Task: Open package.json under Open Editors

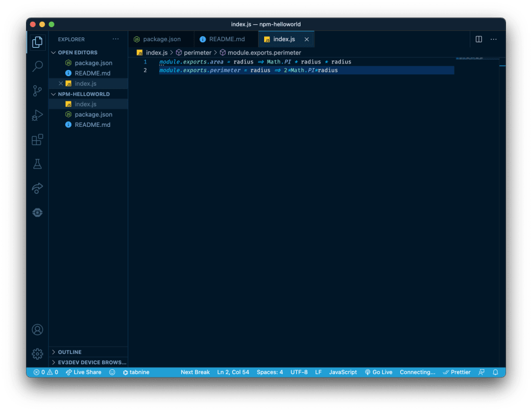Action: click(x=88, y=63)
